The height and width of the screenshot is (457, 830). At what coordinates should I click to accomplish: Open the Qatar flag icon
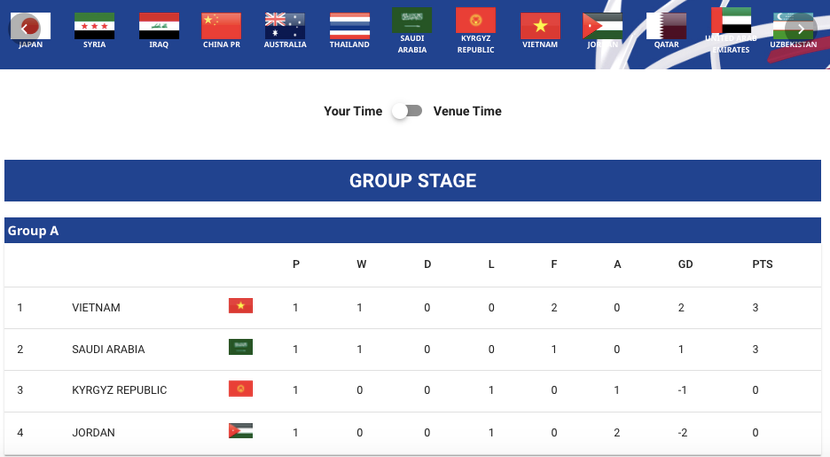(666, 26)
